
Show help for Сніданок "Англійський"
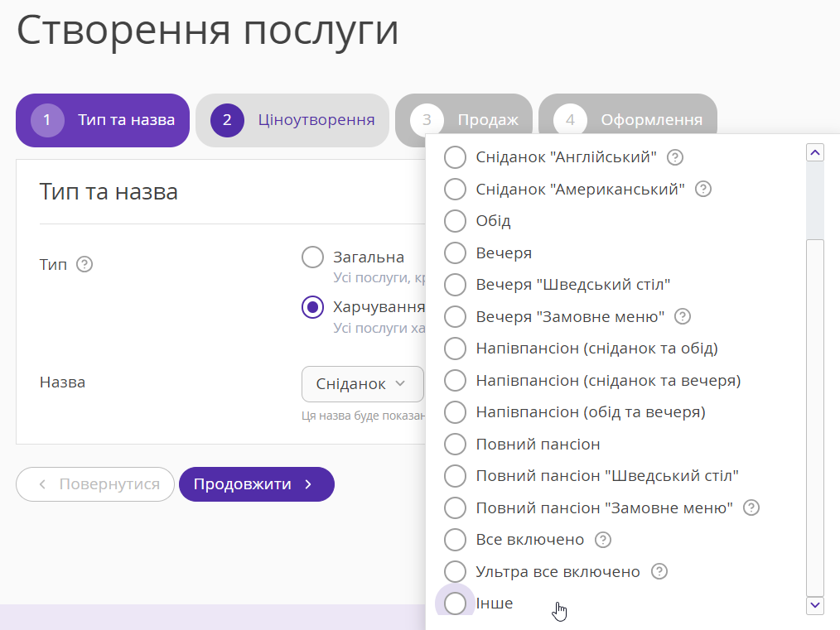coord(674,157)
